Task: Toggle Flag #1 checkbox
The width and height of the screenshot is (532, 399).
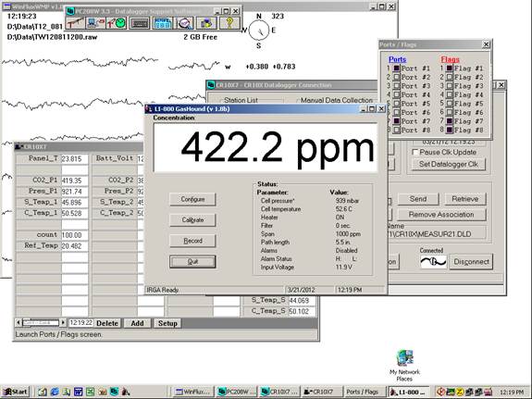Action: tap(450, 69)
